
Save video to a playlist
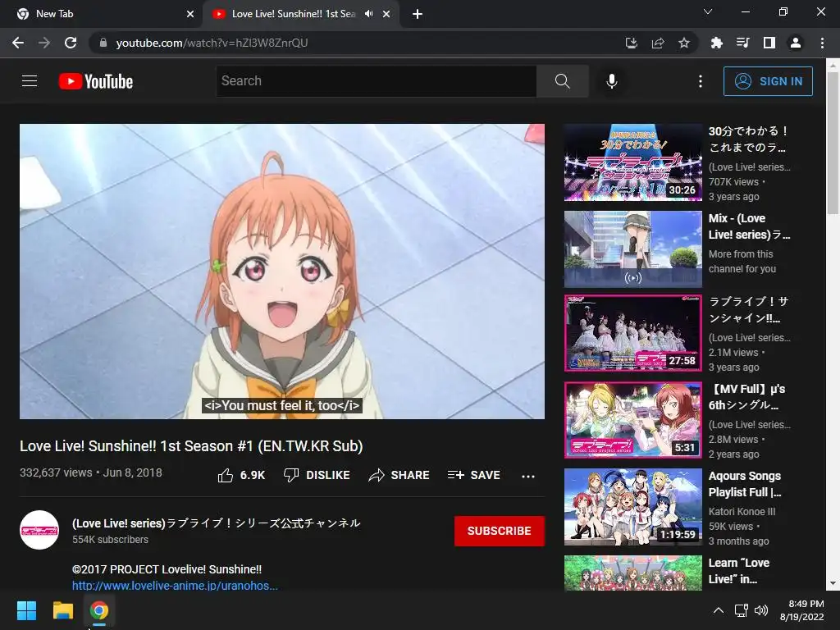(474, 475)
